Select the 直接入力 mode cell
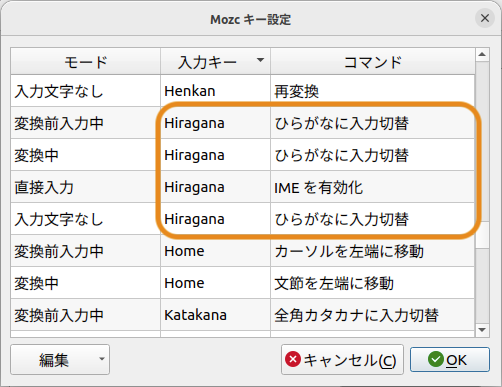The width and height of the screenshot is (502, 387). click(86, 187)
